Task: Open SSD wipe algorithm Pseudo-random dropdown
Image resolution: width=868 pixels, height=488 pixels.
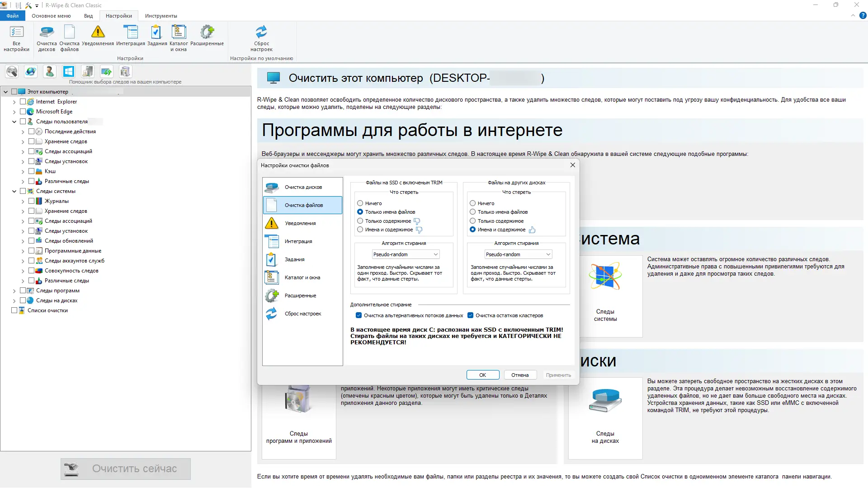Action: tap(406, 254)
